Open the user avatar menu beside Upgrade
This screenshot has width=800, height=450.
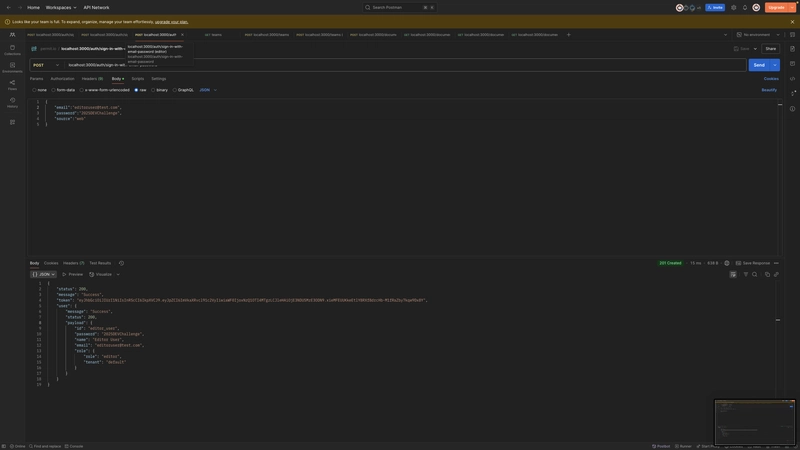(756, 7)
